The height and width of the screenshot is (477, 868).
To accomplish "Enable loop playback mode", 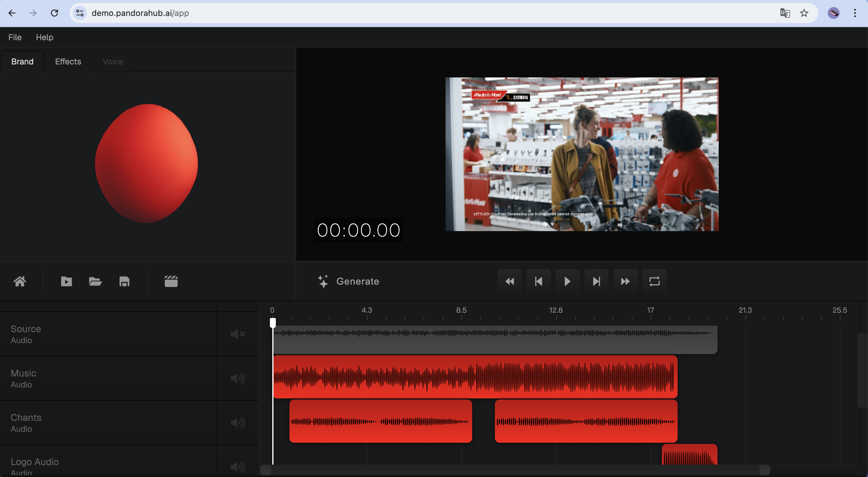I will [x=654, y=281].
